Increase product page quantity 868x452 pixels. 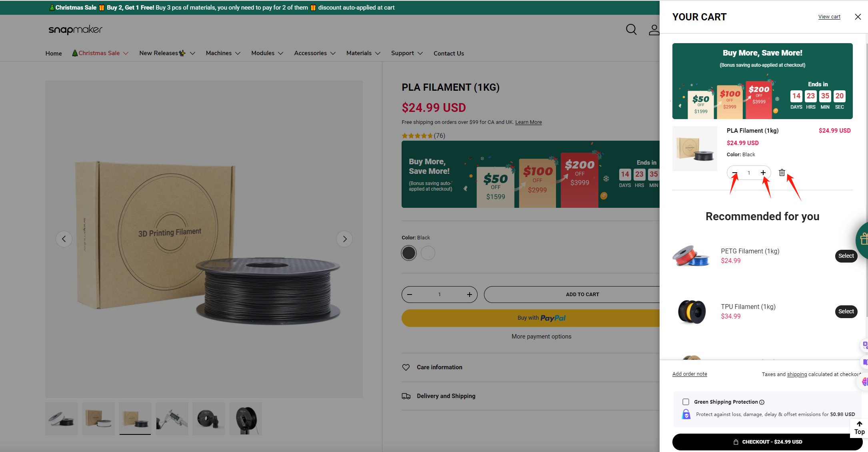(470, 295)
